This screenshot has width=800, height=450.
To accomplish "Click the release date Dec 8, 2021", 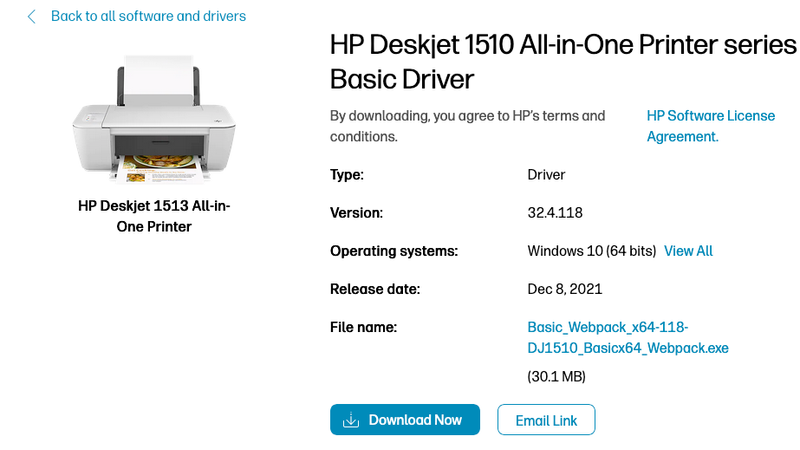I will tap(565, 289).
